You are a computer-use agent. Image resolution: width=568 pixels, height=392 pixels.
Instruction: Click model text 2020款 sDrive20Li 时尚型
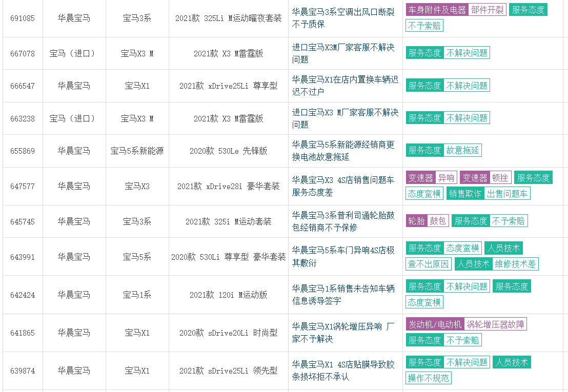[x=228, y=333]
